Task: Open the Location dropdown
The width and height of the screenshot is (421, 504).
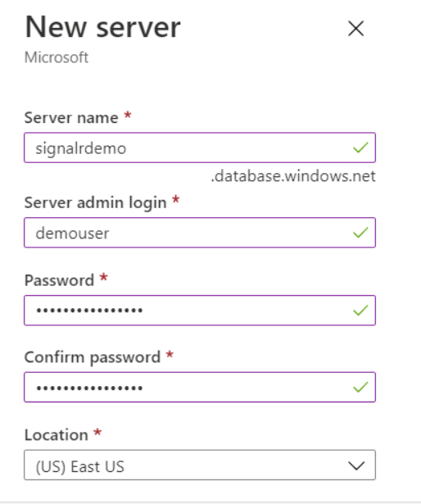Action: 200,465
